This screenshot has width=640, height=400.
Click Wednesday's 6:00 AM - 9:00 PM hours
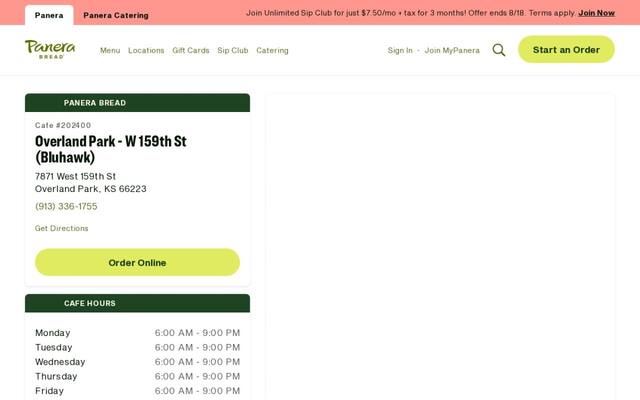click(198, 362)
